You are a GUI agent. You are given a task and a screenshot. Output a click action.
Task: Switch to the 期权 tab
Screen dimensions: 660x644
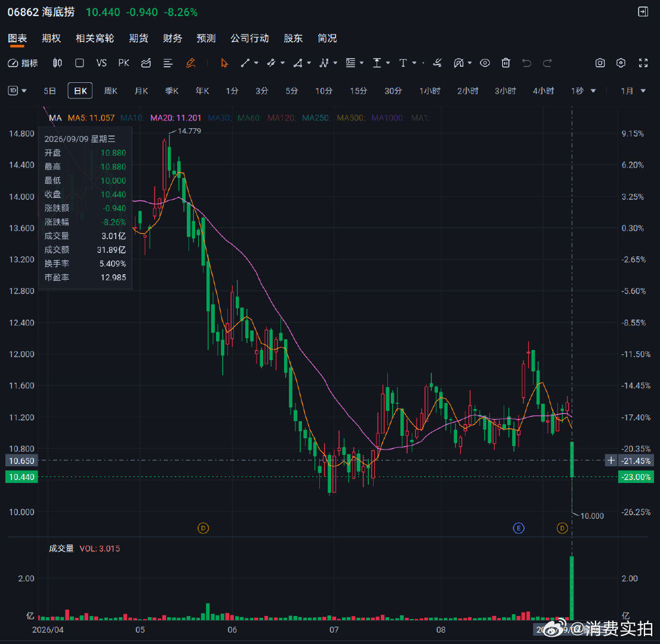tap(51, 38)
